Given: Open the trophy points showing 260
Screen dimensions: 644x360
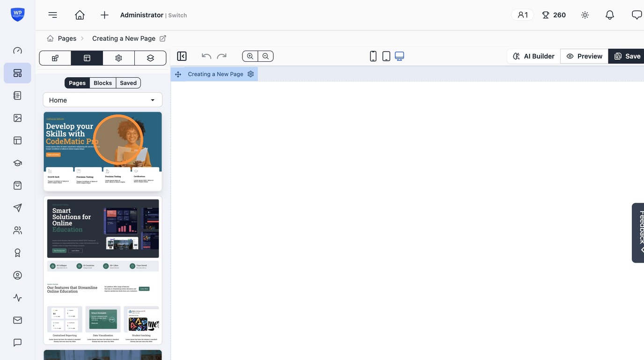Looking at the screenshot, I should point(554,15).
